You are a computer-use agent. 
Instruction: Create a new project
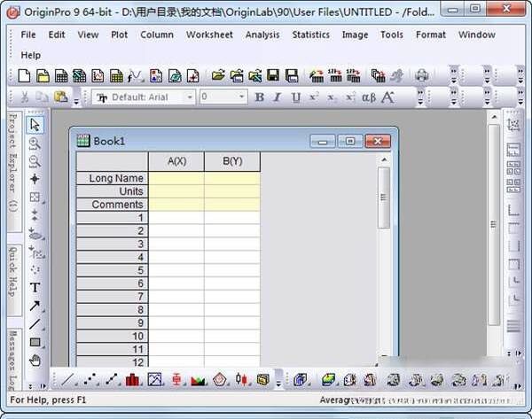24,75
